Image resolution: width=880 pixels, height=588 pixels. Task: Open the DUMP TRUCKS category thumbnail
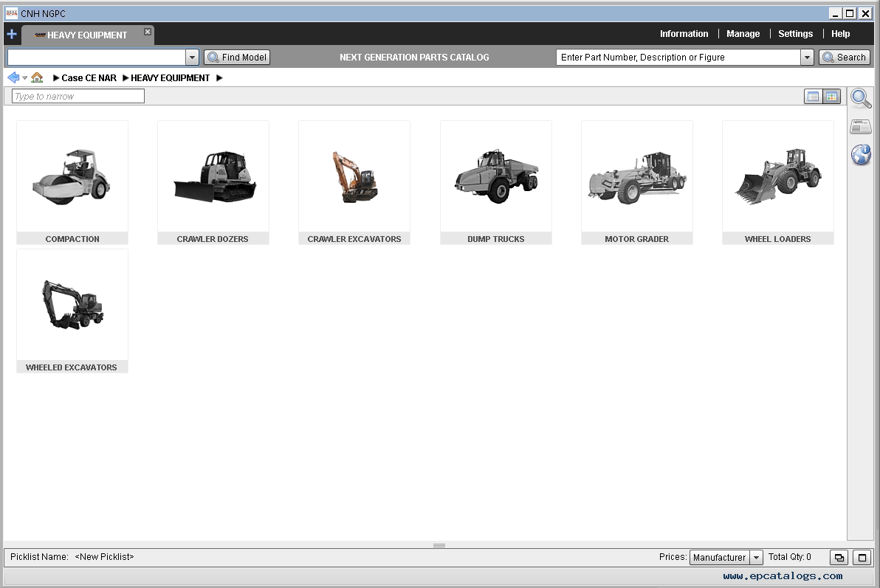click(496, 176)
